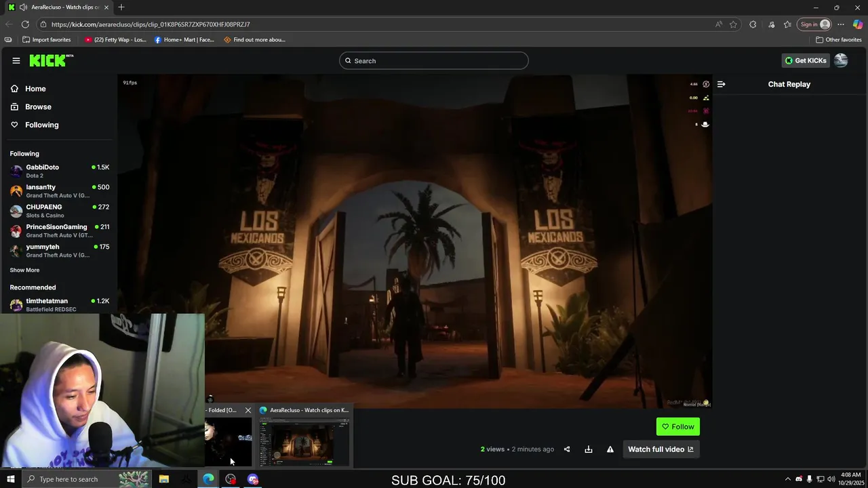Open Iansan1ty's channel
The width and height of the screenshot is (868, 488).
pos(60,190)
